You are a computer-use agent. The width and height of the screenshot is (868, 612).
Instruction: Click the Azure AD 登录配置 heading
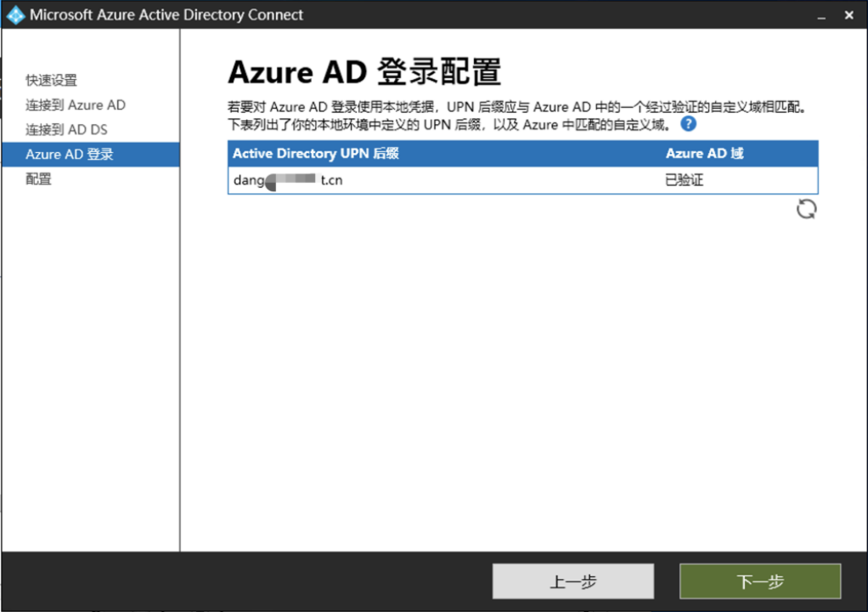coord(365,72)
